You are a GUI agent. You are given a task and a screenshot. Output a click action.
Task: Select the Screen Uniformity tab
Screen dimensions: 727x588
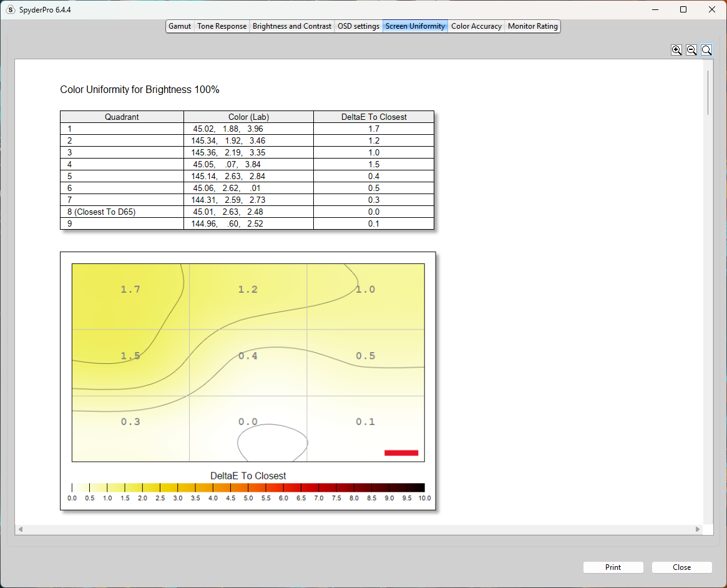(415, 26)
